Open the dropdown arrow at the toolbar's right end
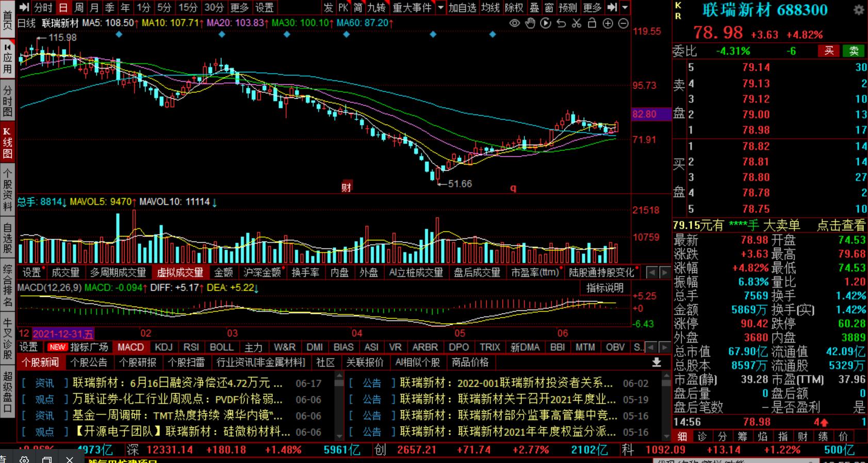This screenshot has width=868, height=463. [x=625, y=7]
